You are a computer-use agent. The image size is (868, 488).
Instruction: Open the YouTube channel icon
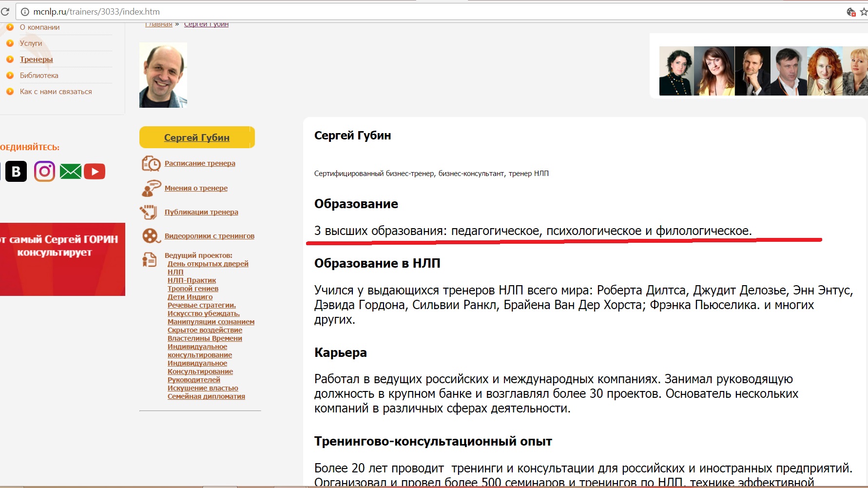(x=95, y=172)
